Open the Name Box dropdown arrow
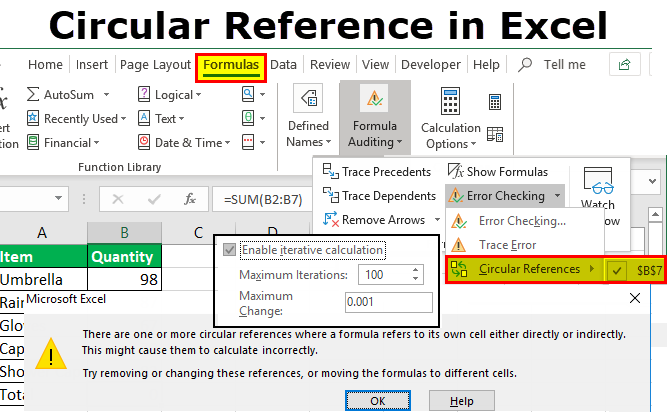Screen dimensions: 667x412 click(x=58, y=198)
